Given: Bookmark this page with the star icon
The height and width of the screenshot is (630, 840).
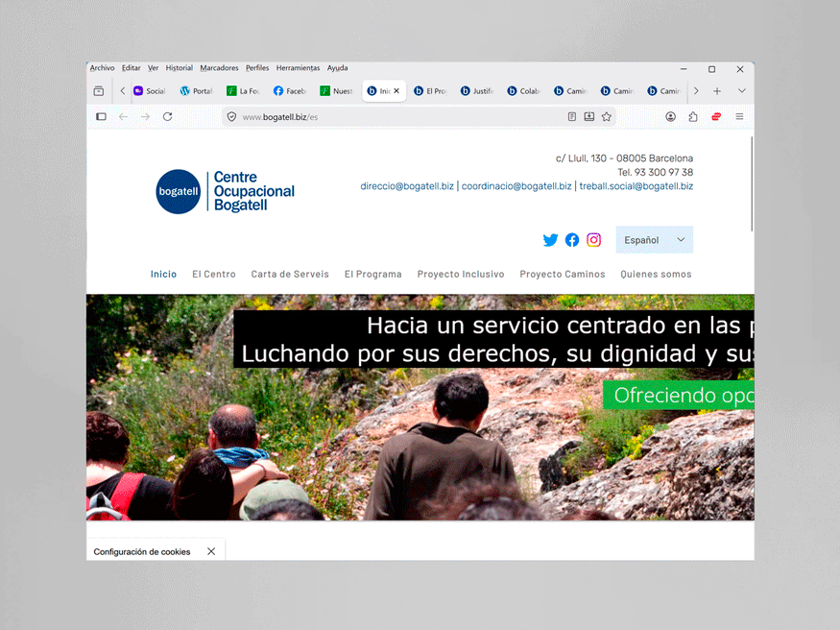Looking at the screenshot, I should [x=607, y=117].
